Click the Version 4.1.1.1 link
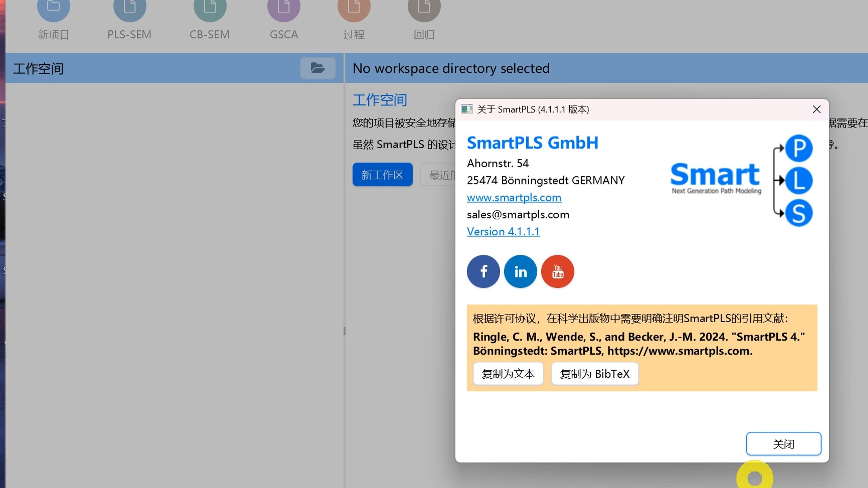Screen dimensions: 868x488 click(x=503, y=232)
